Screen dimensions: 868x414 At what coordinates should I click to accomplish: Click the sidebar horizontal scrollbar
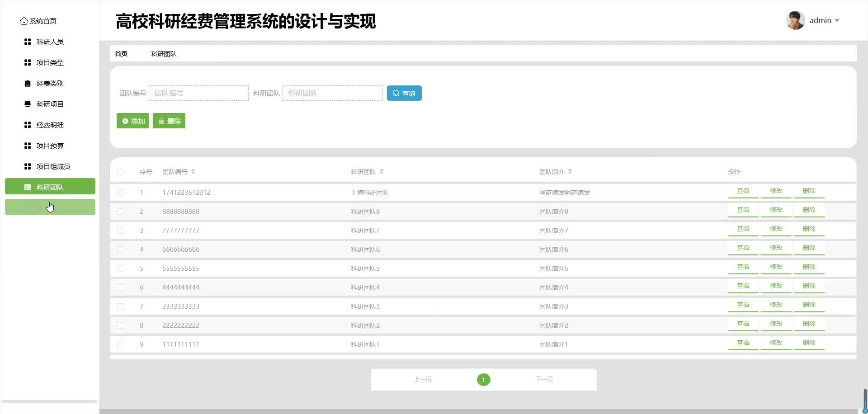(x=49, y=401)
